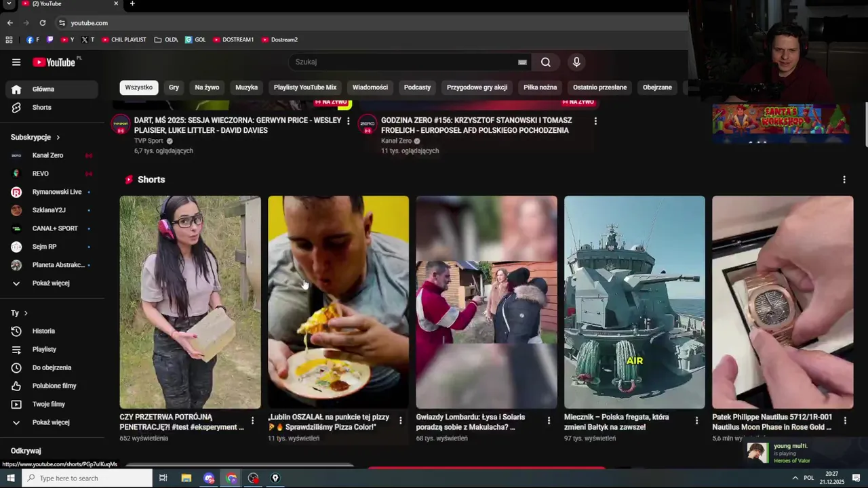
Task: Select Playlisty YouTube Mix chip
Action: (x=305, y=87)
